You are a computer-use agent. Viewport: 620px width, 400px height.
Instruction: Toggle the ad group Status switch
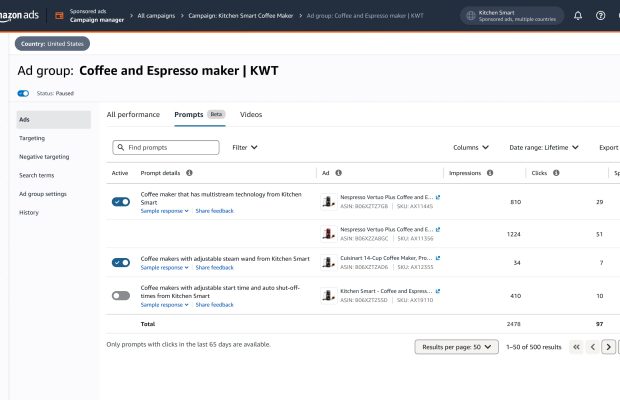[23, 93]
